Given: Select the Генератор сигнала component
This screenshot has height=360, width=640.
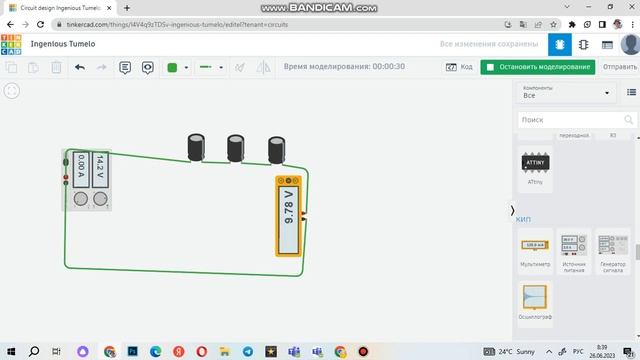Looking at the screenshot, I should [612, 251].
